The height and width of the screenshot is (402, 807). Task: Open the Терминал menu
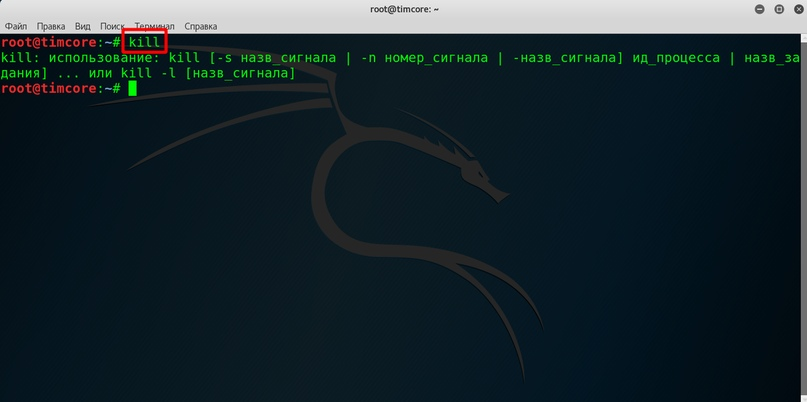tap(154, 26)
